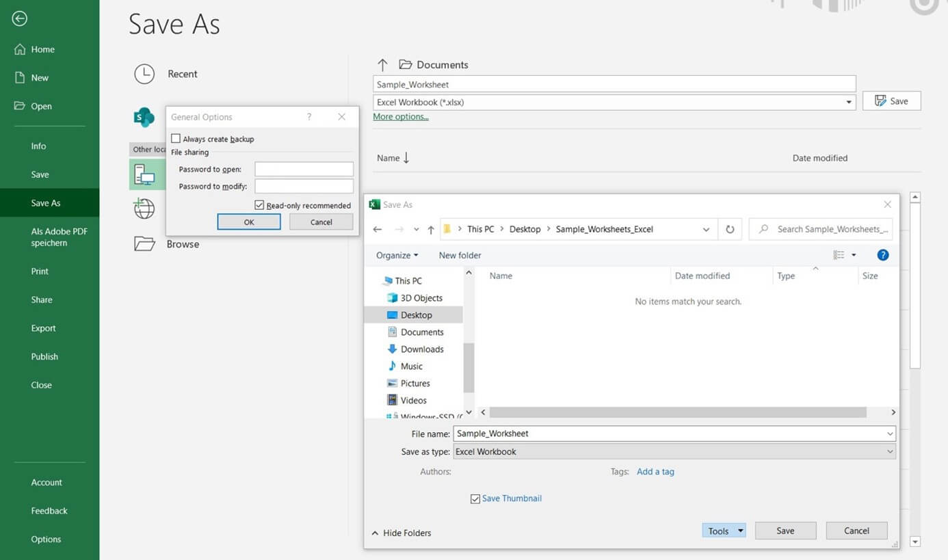Refresh the folder view with the refresh icon

click(729, 228)
